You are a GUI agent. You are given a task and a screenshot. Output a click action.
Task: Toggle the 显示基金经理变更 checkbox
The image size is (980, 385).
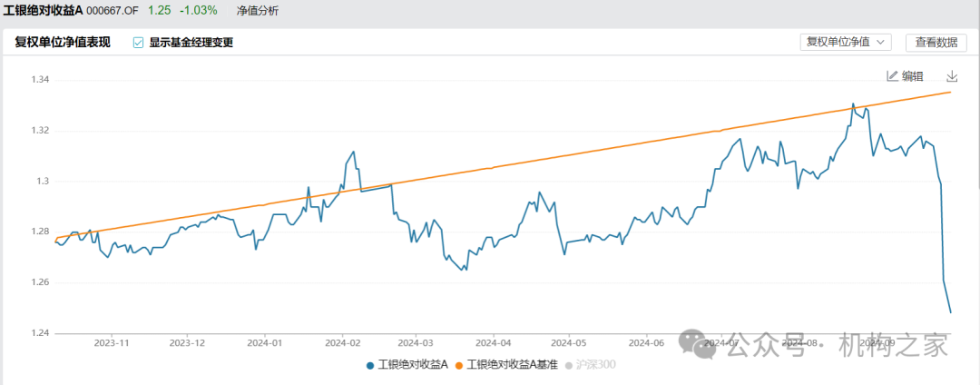pyautogui.click(x=138, y=43)
